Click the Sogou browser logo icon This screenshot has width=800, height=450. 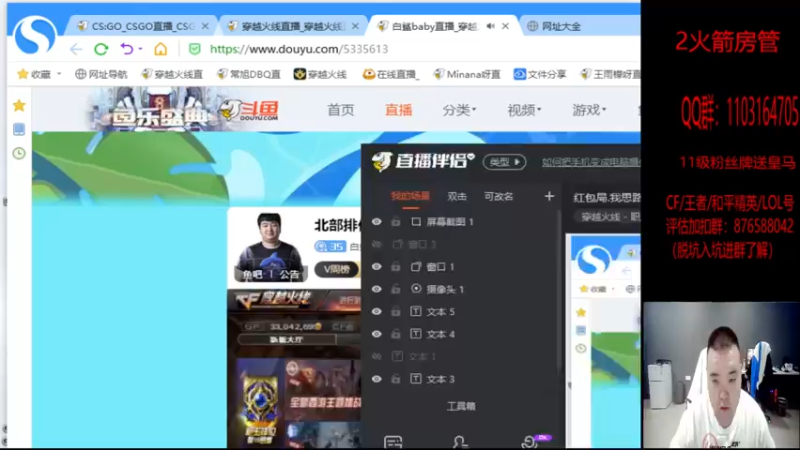35,35
